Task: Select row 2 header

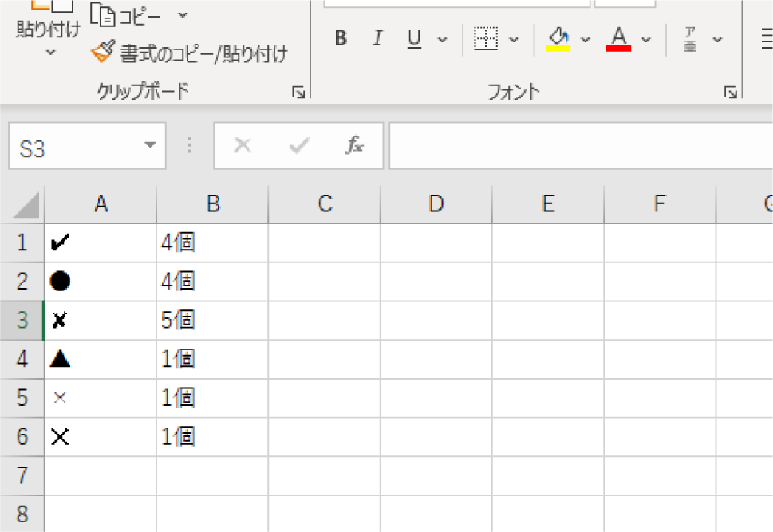Action: (22, 282)
